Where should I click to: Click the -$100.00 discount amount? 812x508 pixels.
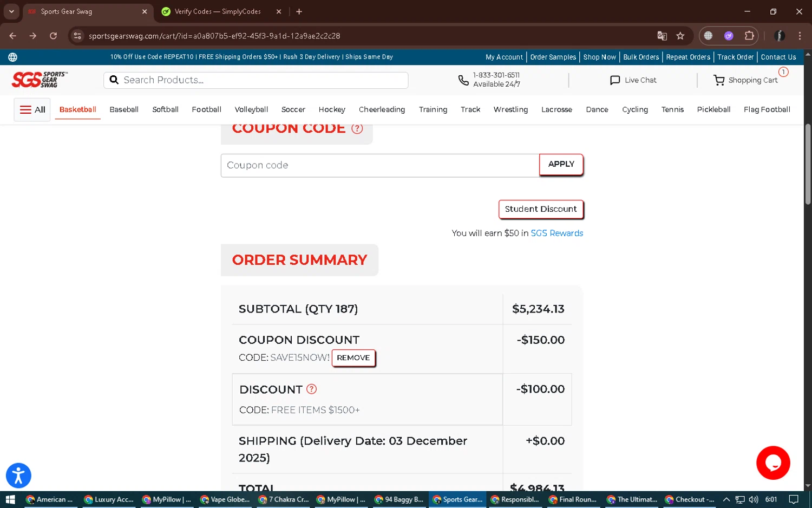540,389
